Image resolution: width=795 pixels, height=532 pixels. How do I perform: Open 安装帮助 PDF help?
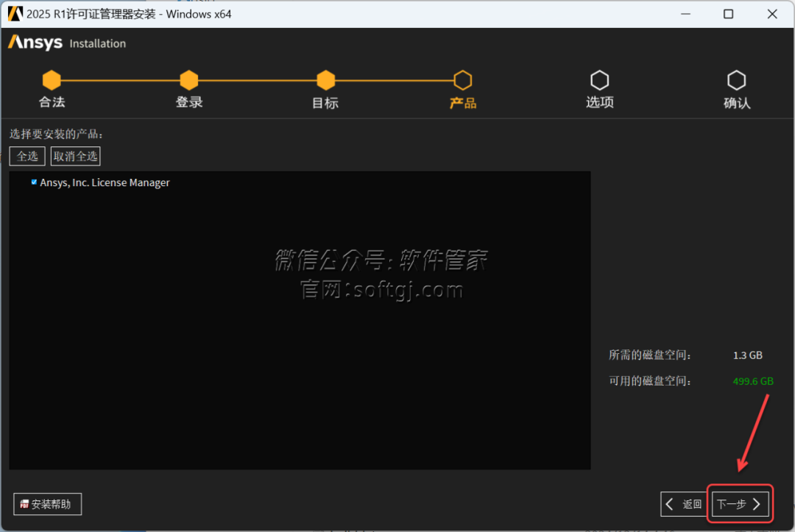pyautogui.click(x=48, y=504)
